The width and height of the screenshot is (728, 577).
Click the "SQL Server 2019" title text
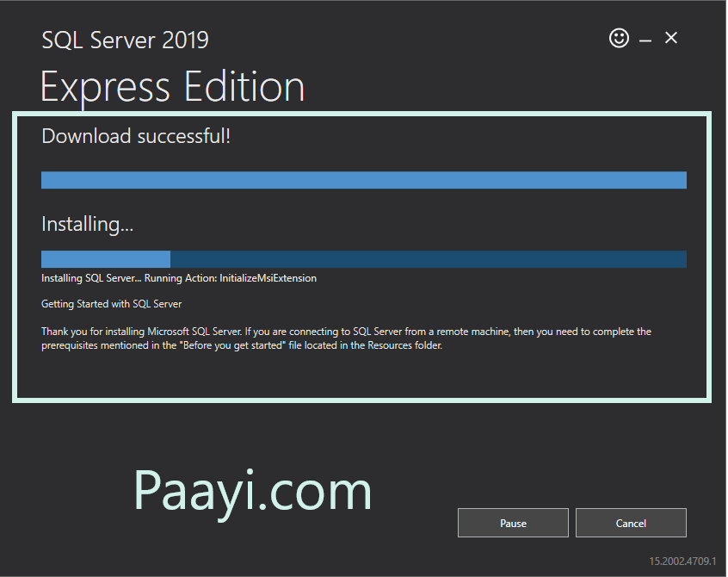pyautogui.click(x=125, y=40)
